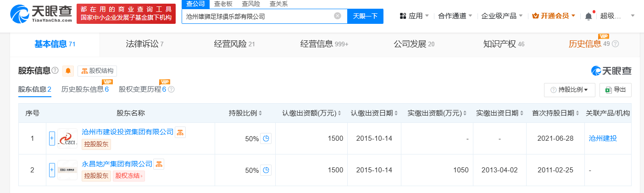644x193 pixels.
Task: Select the 知识产权 tab
Action: [x=504, y=44]
